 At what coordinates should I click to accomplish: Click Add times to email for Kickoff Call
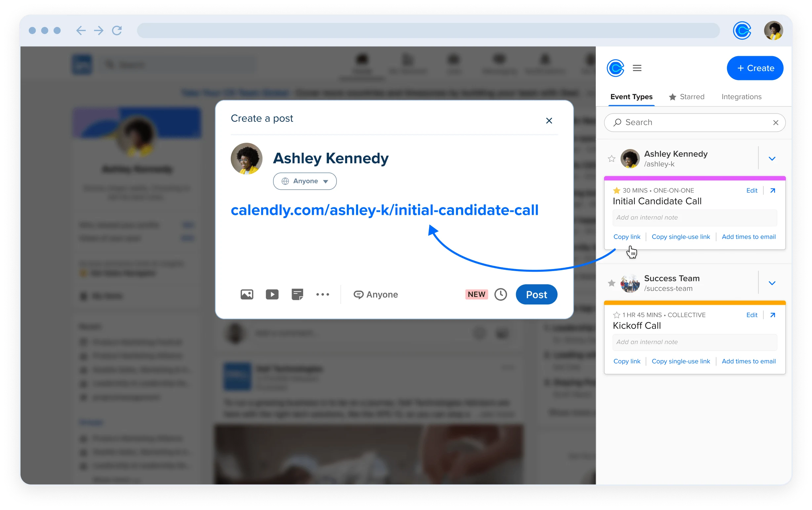pos(749,361)
